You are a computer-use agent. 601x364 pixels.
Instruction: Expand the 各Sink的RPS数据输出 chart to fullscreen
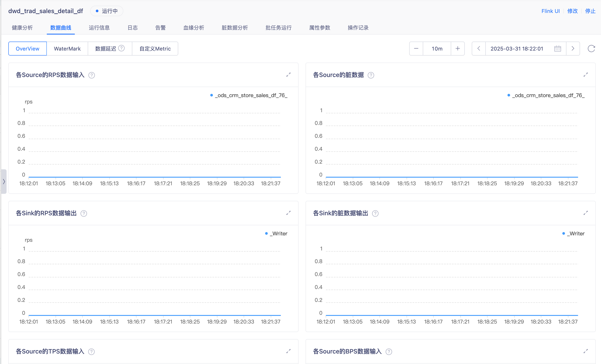288,213
